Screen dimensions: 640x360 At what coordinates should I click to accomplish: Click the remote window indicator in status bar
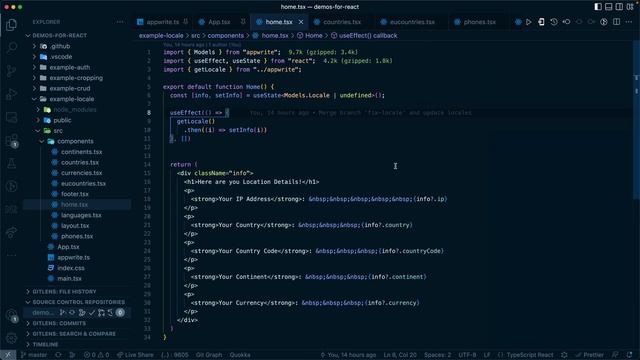[x=8, y=355]
